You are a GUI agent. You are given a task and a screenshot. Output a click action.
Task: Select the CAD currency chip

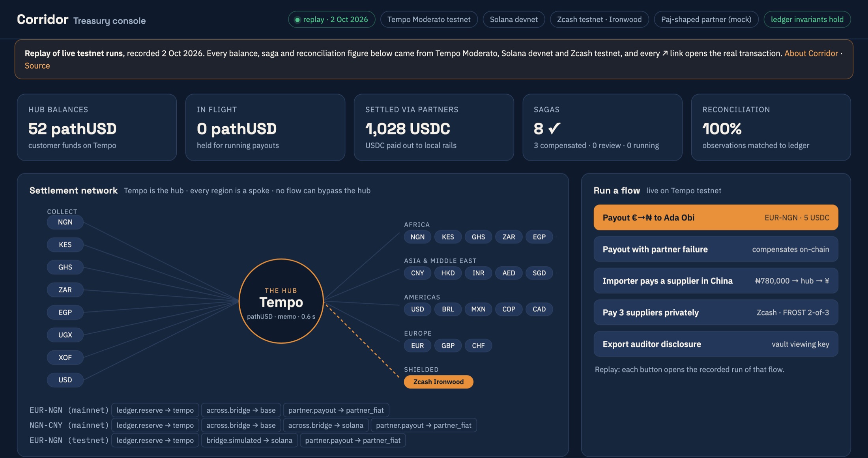pyautogui.click(x=539, y=309)
